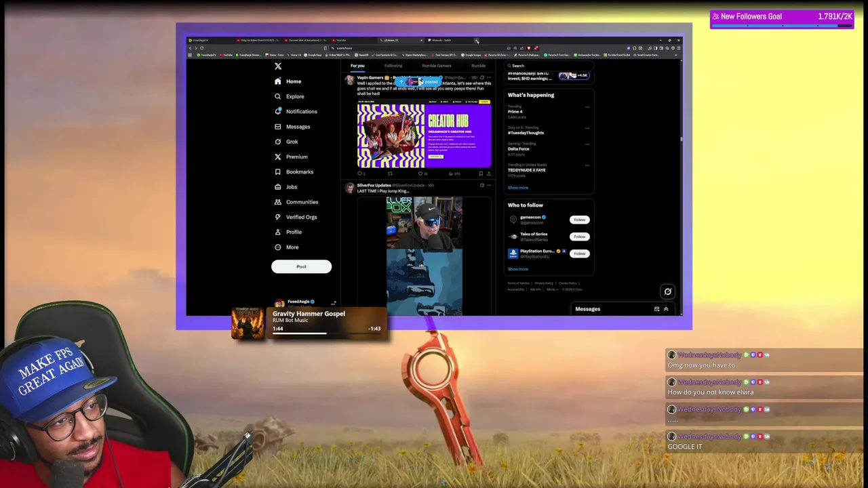
Task: Click the music player progress bar
Action: [x=326, y=333]
